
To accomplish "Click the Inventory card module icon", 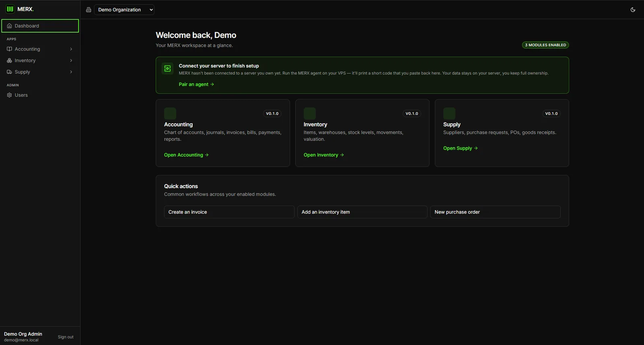I will (310, 113).
